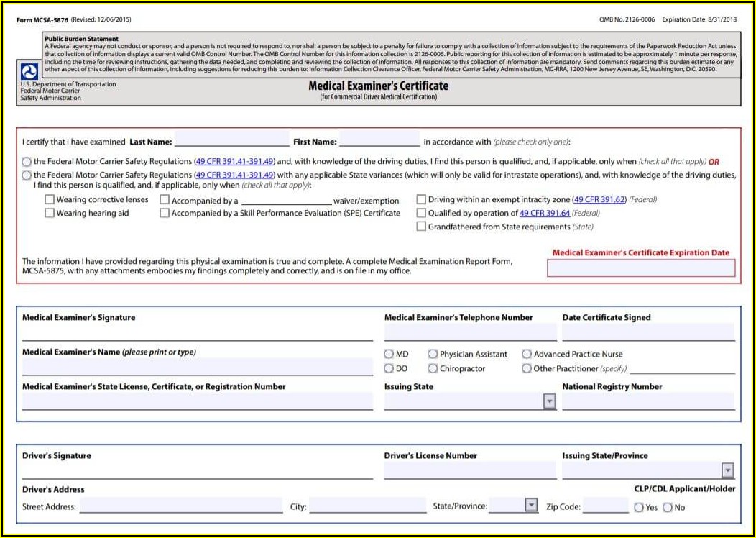Open the medical examiner's Issuing State dropdown

pos(550,401)
